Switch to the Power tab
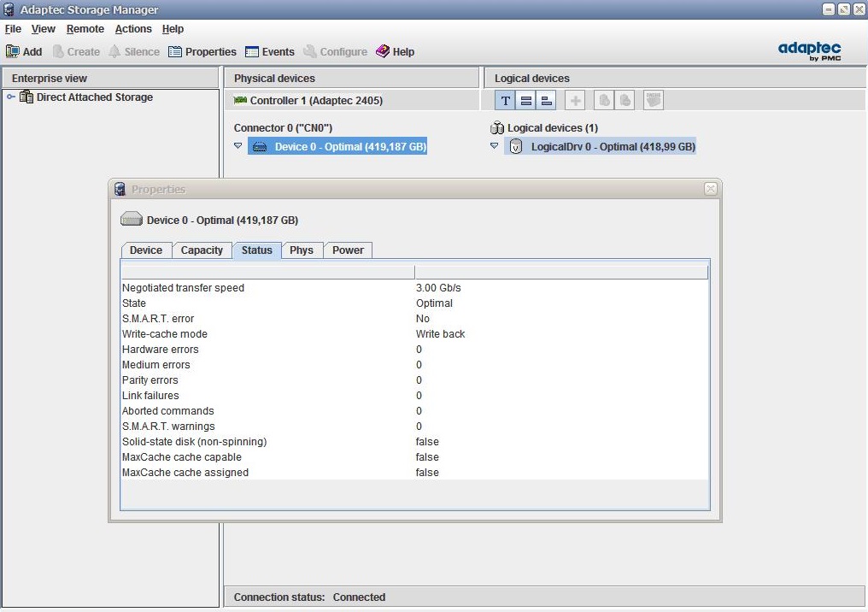This screenshot has height=612, width=868. [349, 250]
